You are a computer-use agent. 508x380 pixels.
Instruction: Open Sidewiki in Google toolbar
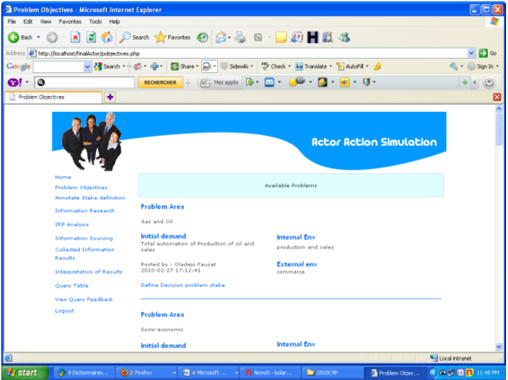coord(235,66)
